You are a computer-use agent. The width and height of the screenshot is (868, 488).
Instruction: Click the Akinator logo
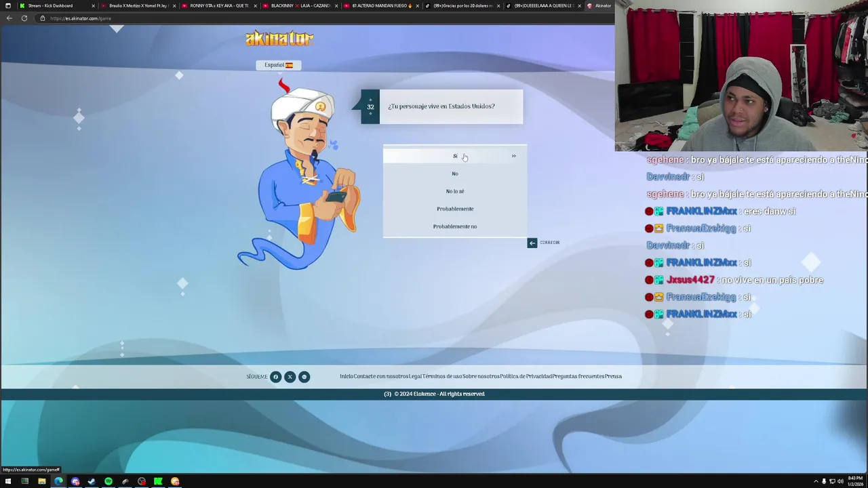279,39
